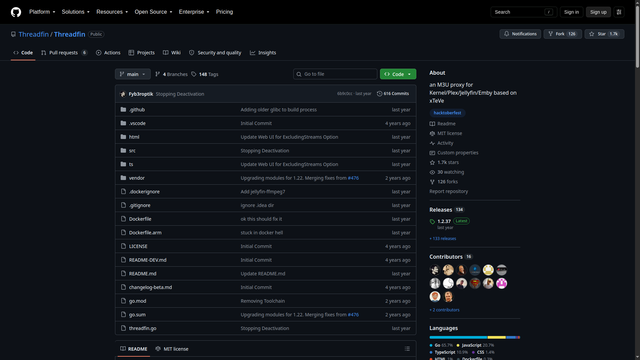This screenshot has height=360, width=640.
Task: Fork the Threadfin repository
Action: 562,34
